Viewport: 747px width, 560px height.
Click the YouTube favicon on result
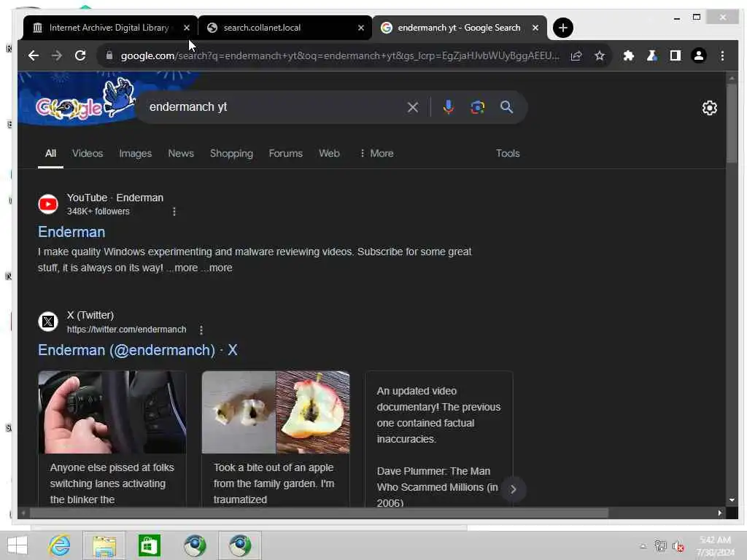pos(48,204)
